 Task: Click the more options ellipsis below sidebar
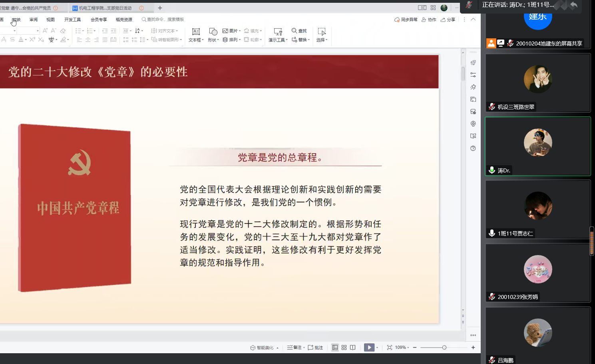(473, 335)
